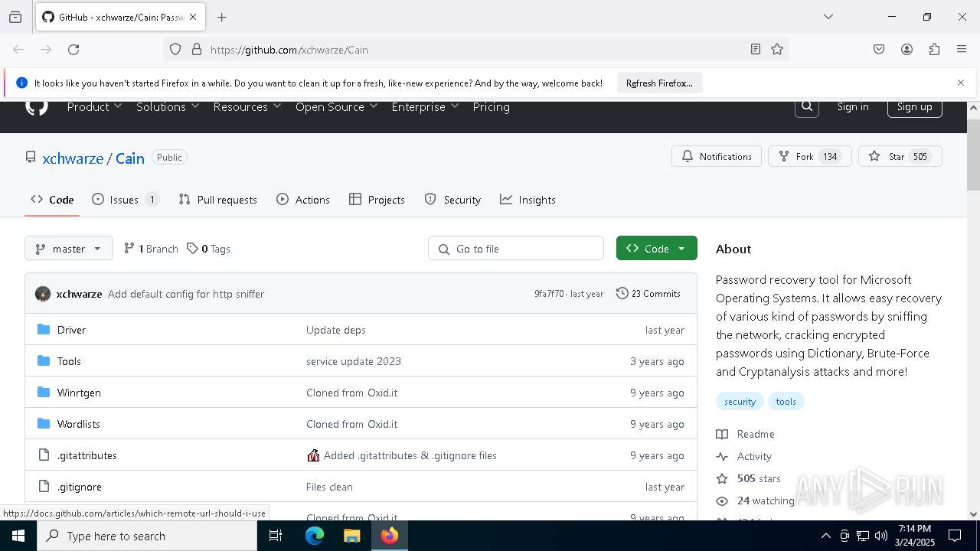
Task: Expand the Product navigation menu
Action: pos(94,107)
